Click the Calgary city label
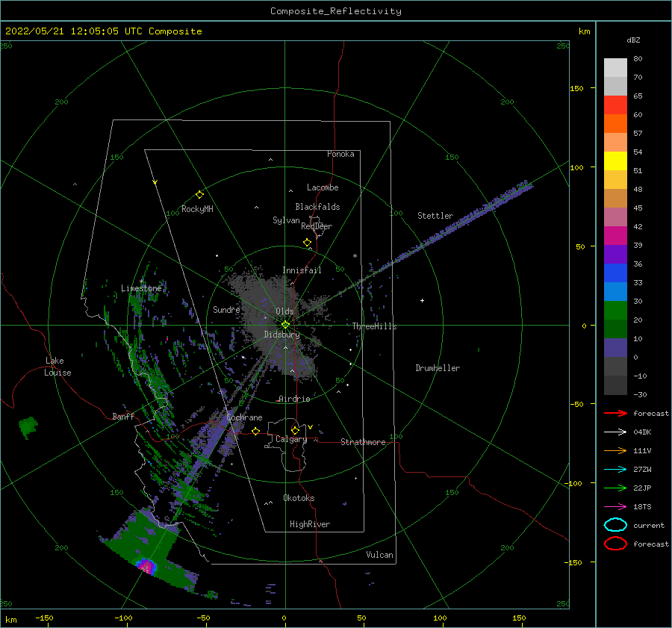The height and width of the screenshot is (628, 672). [x=291, y=439]
